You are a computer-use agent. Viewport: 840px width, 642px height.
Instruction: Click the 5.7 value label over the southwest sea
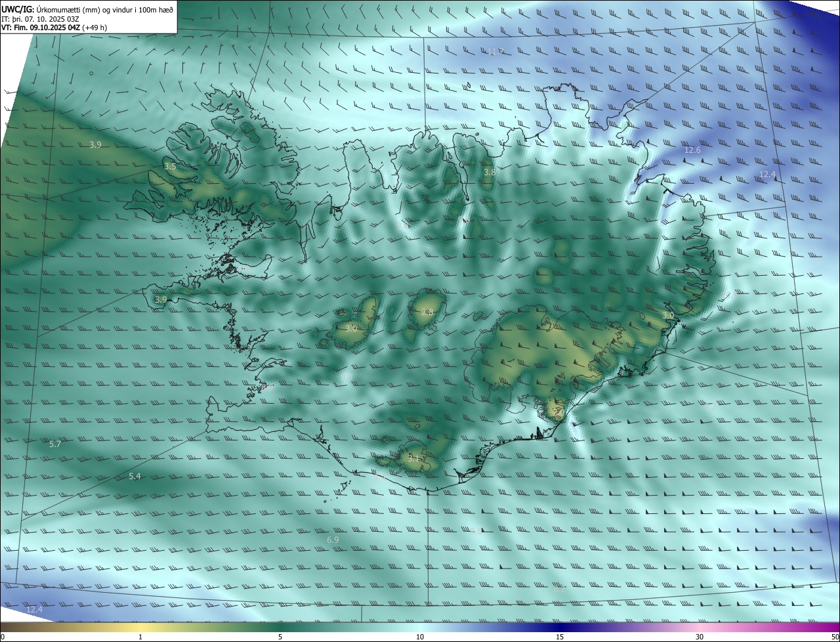pyautogui.click(x=55, y=444)
